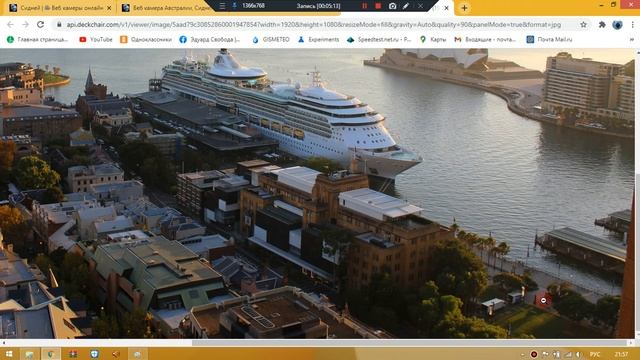Open the Входящие Gmail bookmark
Image resolution: width=640 pixels, height=360 pixels.
point(486,40)
